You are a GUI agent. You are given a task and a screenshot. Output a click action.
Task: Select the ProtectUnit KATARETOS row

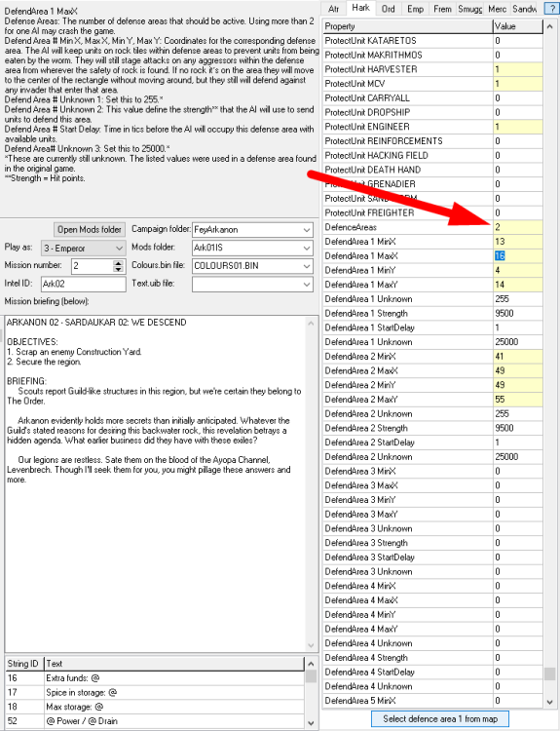click(x=432, y=41)
